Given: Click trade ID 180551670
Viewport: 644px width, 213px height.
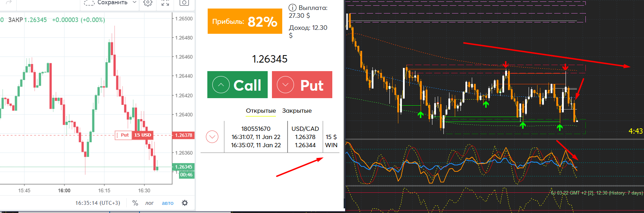Looking at the screenshot, I should click(256, 129).
